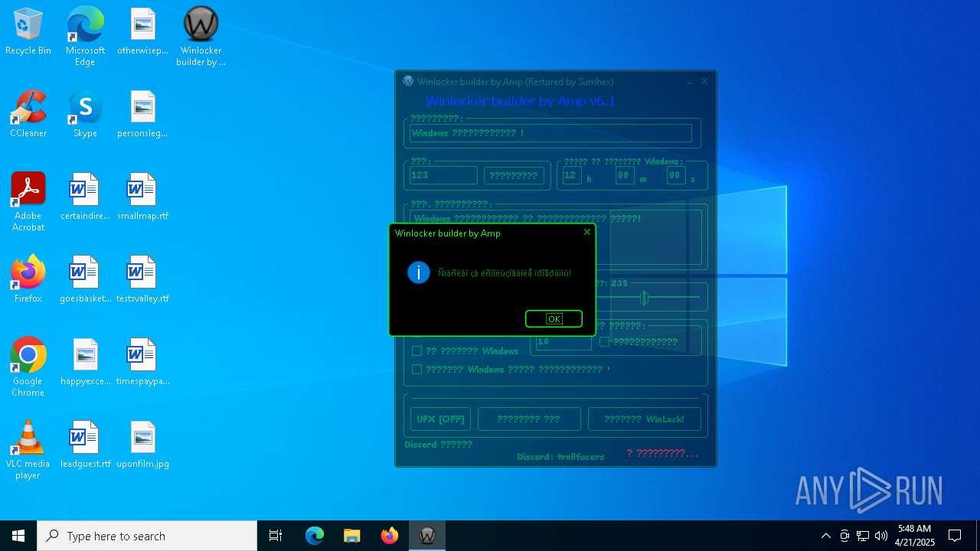Screen dimensions: 980x551
Task: Click the blue info icon in the dialog
Action: click(x=419, y=272)
